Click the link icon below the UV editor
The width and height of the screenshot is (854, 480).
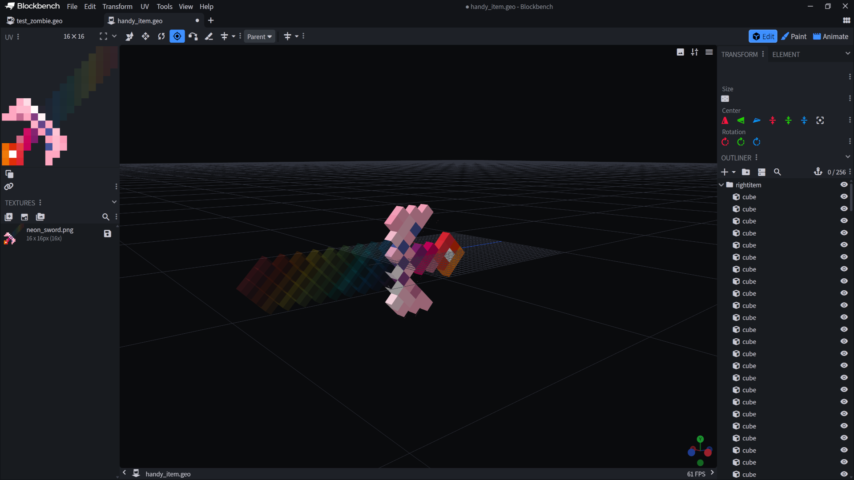pos(9,187)
